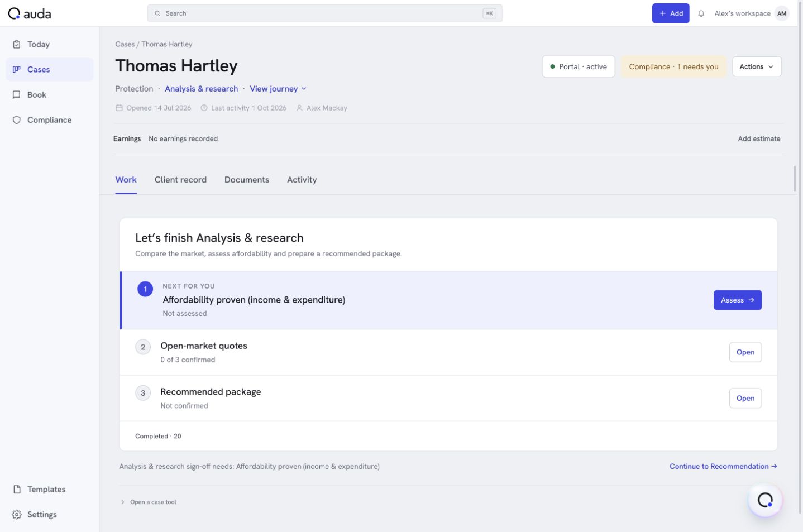The height and width of the screenshot is (532, 803).
Task: Click the Cases board icon in sidebar
Action: 17,69
